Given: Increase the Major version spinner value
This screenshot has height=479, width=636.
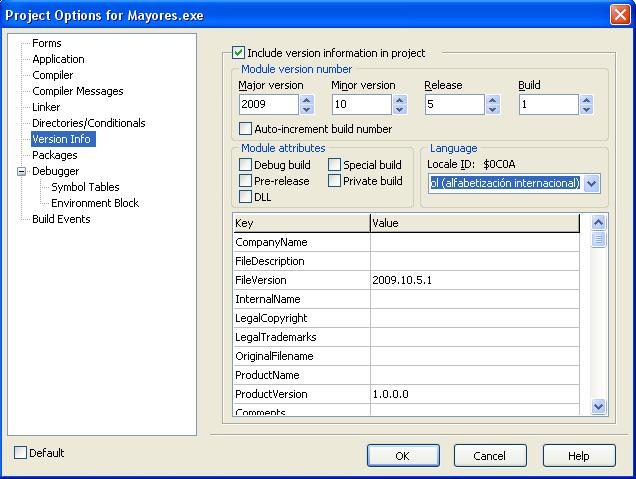Looking at the screenshot, I should point(307,99).
